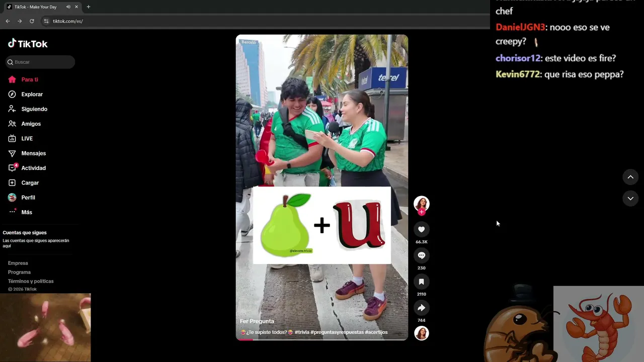Click the username DanielJGN3 in chat
Viewport: 644px width, 362px height.
pyautogui.click(x=520, y=27)
